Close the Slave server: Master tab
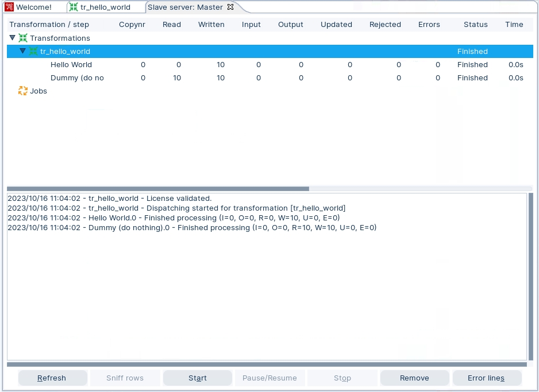 point(230,7)
